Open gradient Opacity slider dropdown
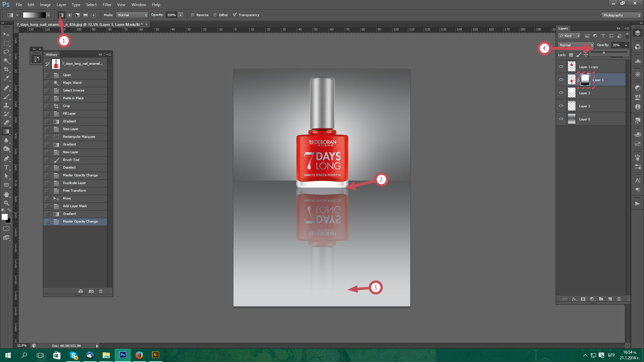Image resolution: width=644 pixels, height=362 pixels. click(180, 15)
